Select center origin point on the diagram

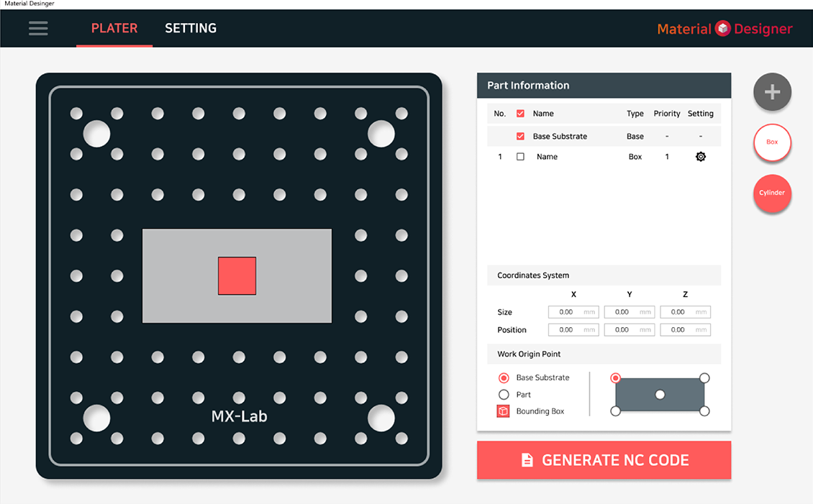pyautogui.click(x=660, y=393)
